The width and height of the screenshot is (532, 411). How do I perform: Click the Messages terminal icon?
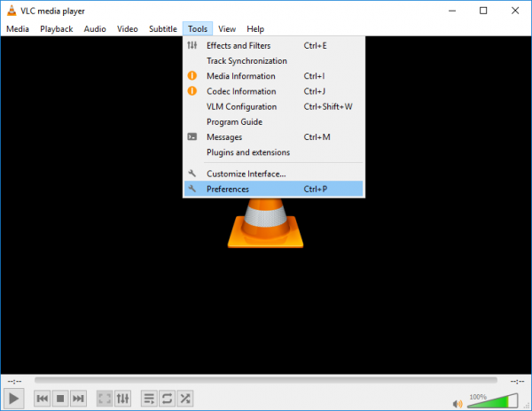pos(192,136)
